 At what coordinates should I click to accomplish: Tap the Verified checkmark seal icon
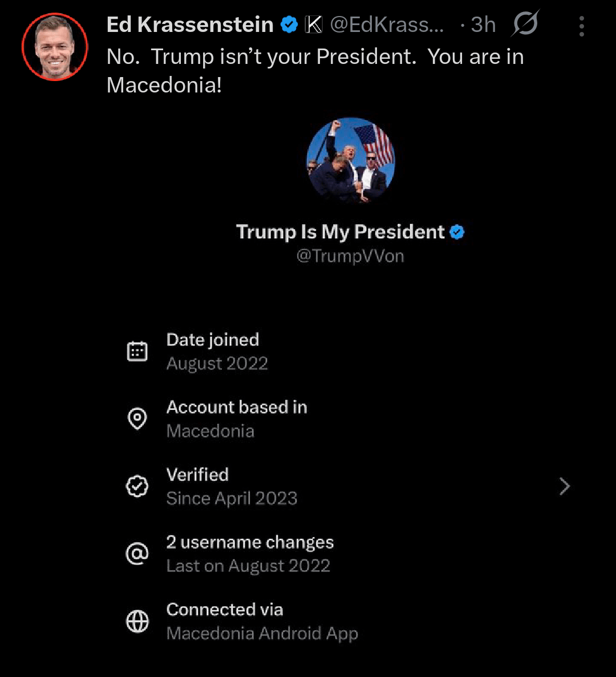pyautogui.click(x=137, y=486)
